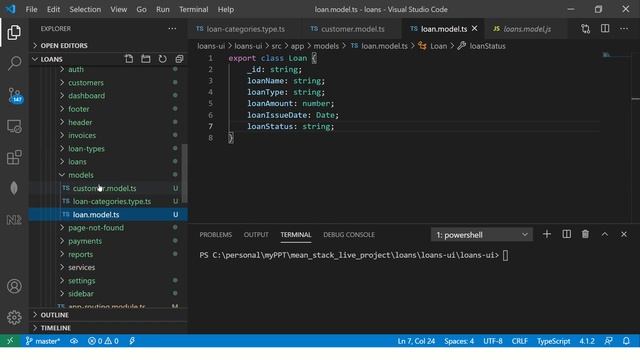
Task: Click the Open Changes icon in editor toolbar
Action: pyautogui.click(x=586, y=29)
